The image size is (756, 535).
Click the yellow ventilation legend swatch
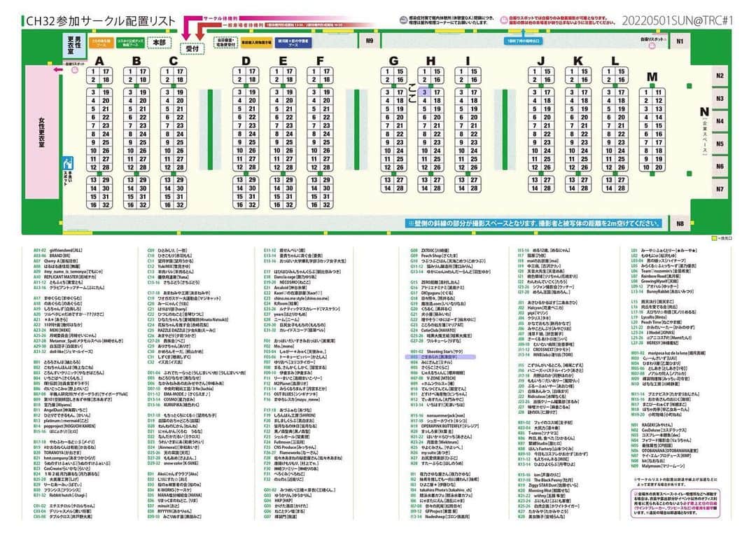coord(715,238)
